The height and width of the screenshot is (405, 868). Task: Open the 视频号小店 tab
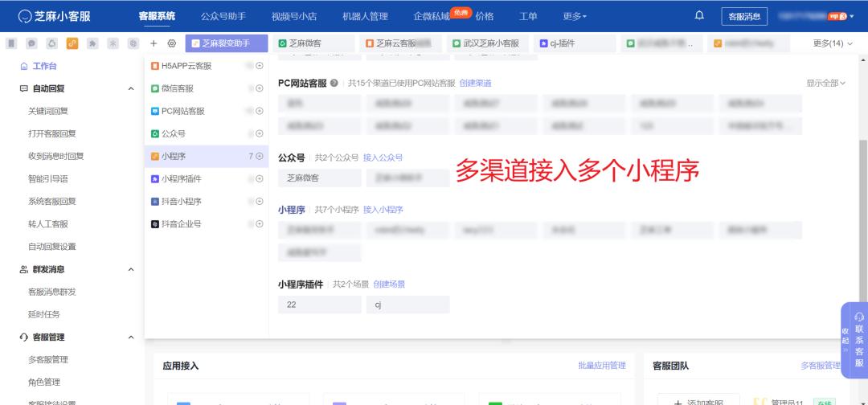tap(294, 16)
